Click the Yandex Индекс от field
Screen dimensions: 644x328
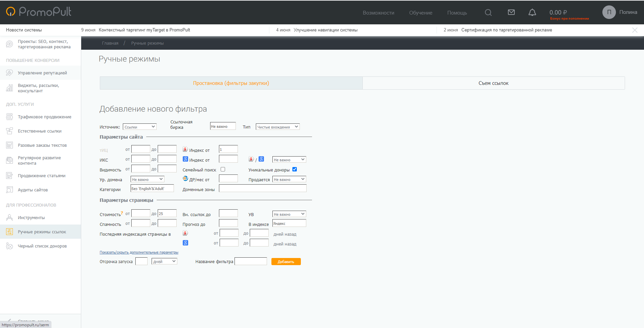click(228, 149)
